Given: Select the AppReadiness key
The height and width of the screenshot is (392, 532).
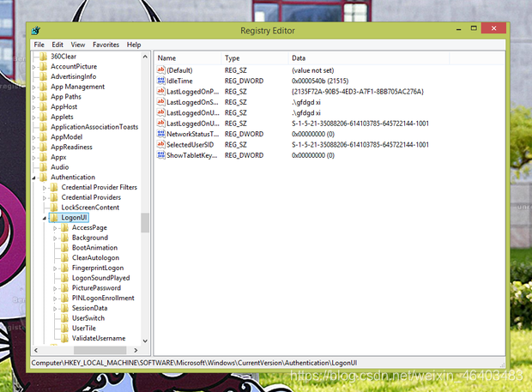Looking at the screenshot, I should (x=71, y=147).
